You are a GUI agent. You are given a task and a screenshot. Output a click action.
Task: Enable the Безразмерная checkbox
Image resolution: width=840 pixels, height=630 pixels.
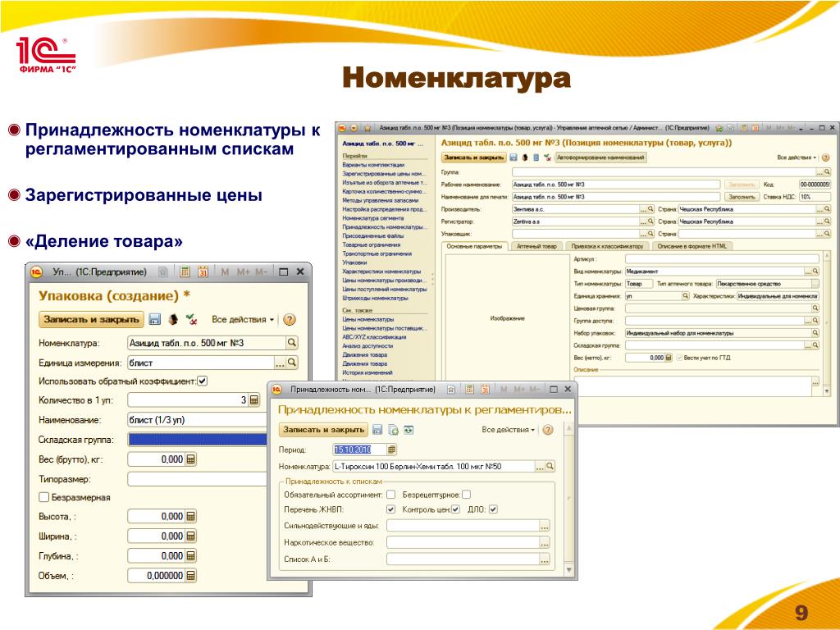pyautogui.click(x=44, y=497)
